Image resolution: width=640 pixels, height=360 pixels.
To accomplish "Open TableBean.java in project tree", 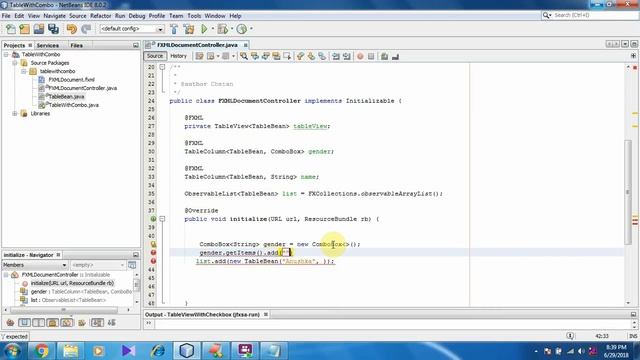I will pyautogui.click(x=66, y=97).
